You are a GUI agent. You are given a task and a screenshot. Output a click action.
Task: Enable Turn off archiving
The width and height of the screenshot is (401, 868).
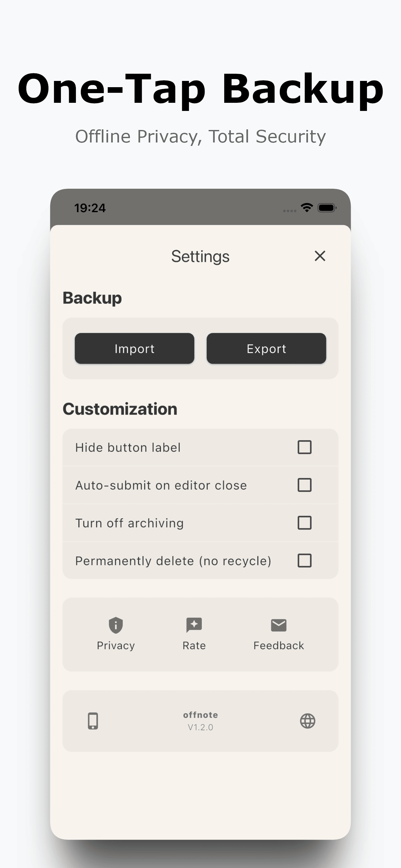pos(304,523)
